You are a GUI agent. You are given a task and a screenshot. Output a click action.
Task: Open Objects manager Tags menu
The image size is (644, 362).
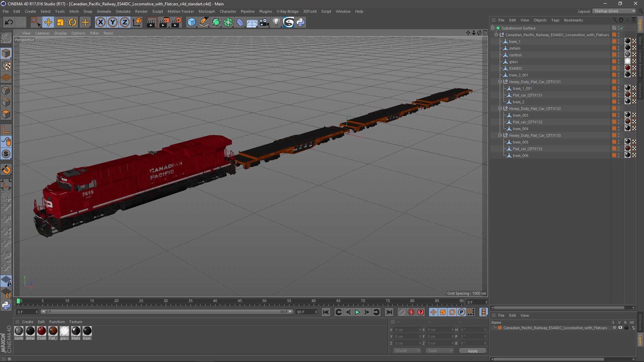click(555, 20)
